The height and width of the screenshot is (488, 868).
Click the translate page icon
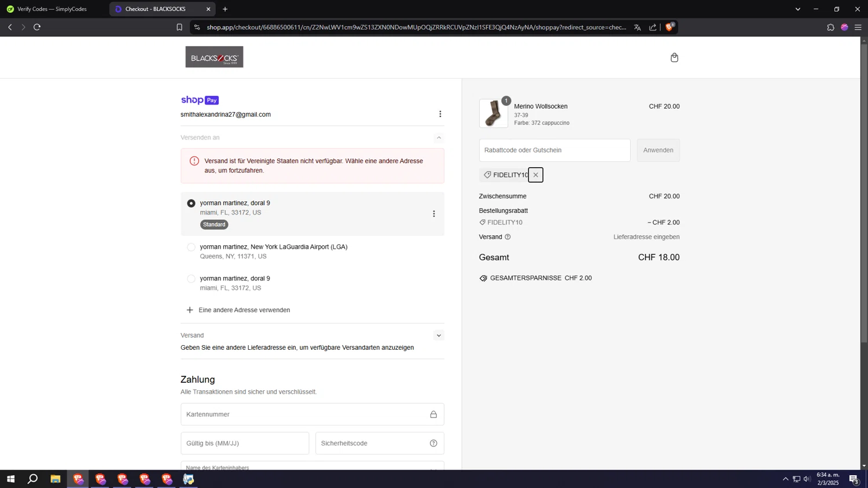coord(637,27)
